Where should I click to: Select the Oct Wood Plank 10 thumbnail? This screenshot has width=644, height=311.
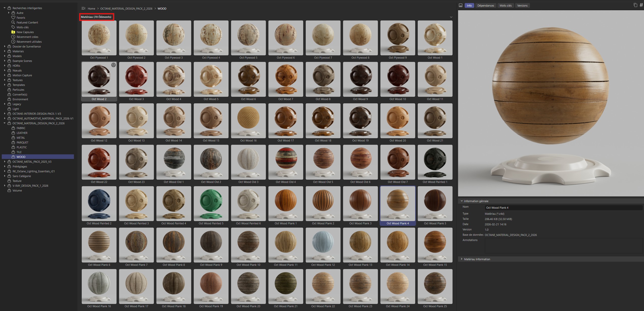pos(248,245)
